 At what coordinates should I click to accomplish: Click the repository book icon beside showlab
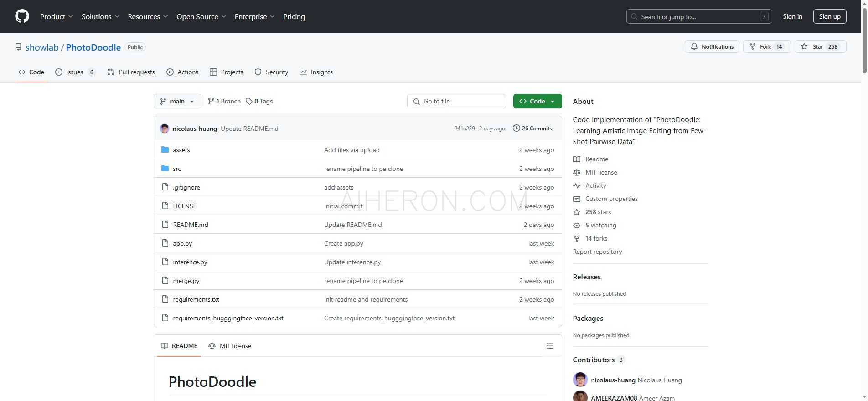[18, 47]
